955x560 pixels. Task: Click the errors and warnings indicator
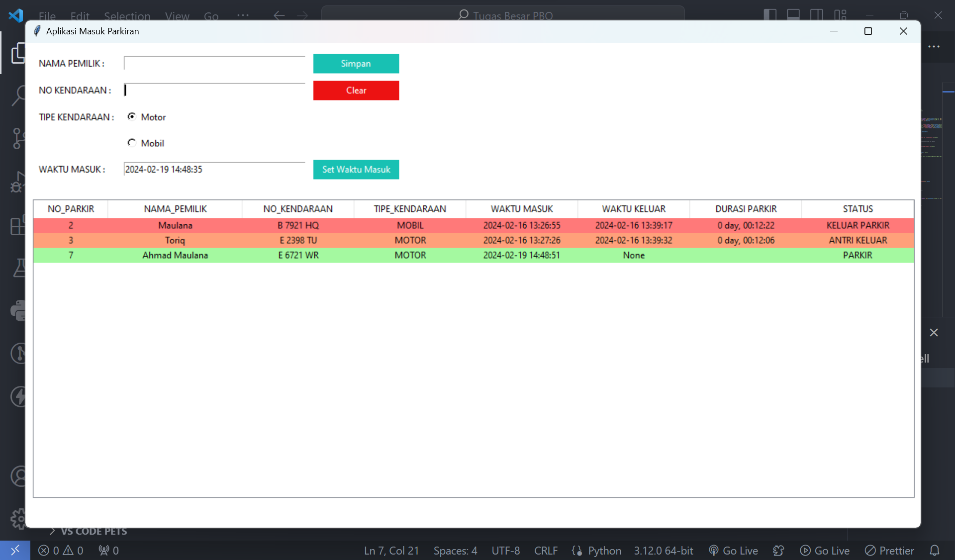click(61, 551)
